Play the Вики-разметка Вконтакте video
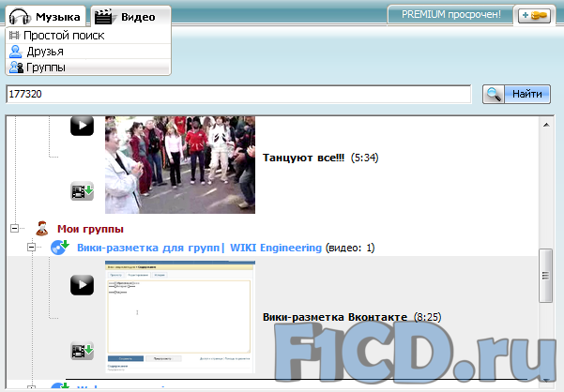564x392 pixels. coord(82,285)
